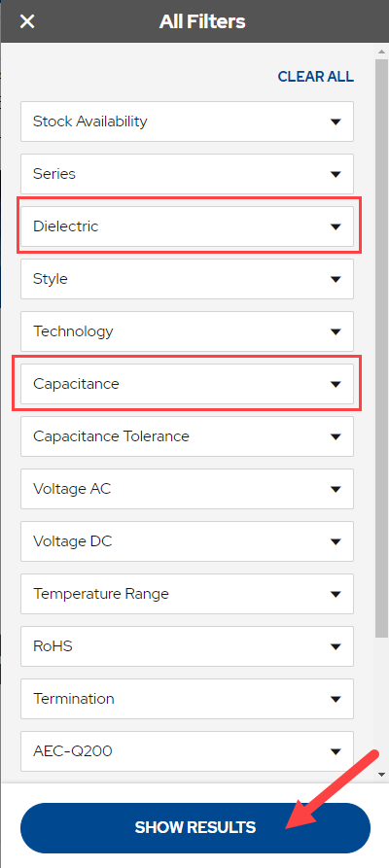Screen dimensions: 389x868
Task: Close the All Filters panel
Action: point(27,21)
